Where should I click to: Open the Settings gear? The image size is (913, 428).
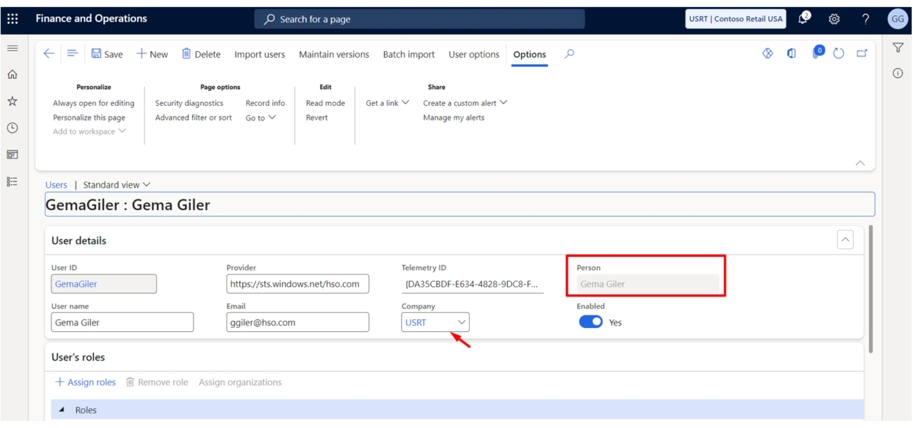(x=834, y=19)
